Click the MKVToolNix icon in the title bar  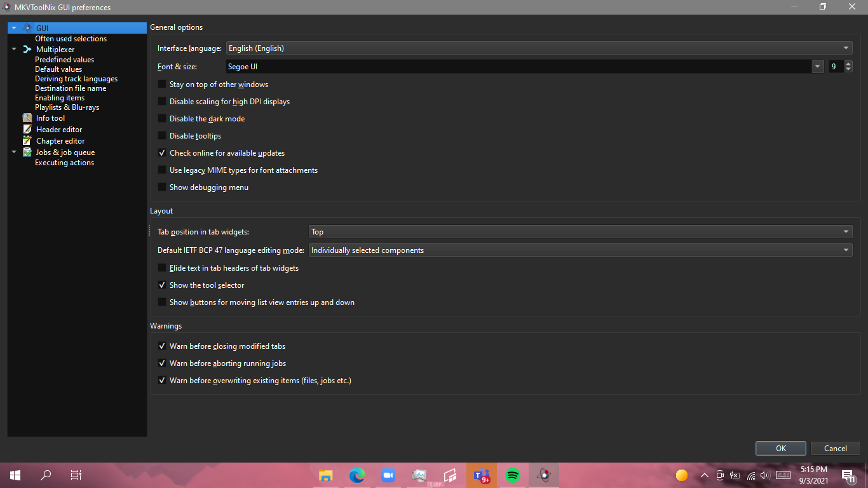click(7, 7)
